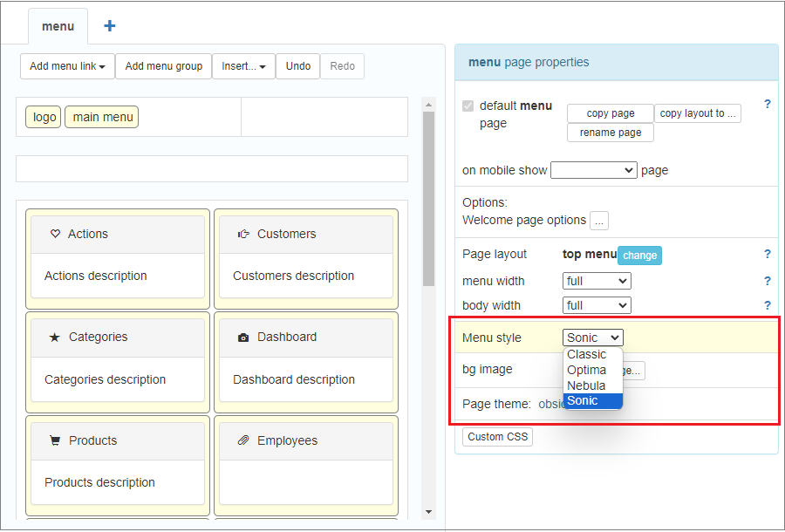The image size is (785, 532).
Task: Click the paperclip icon beside Employees
Action: click(x=243, y=440)
